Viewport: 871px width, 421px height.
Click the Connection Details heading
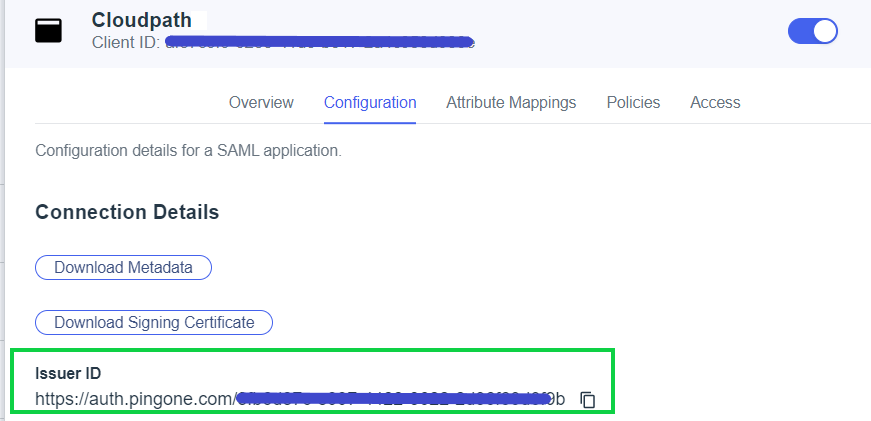pyautogui.click(x=127, y=212)
